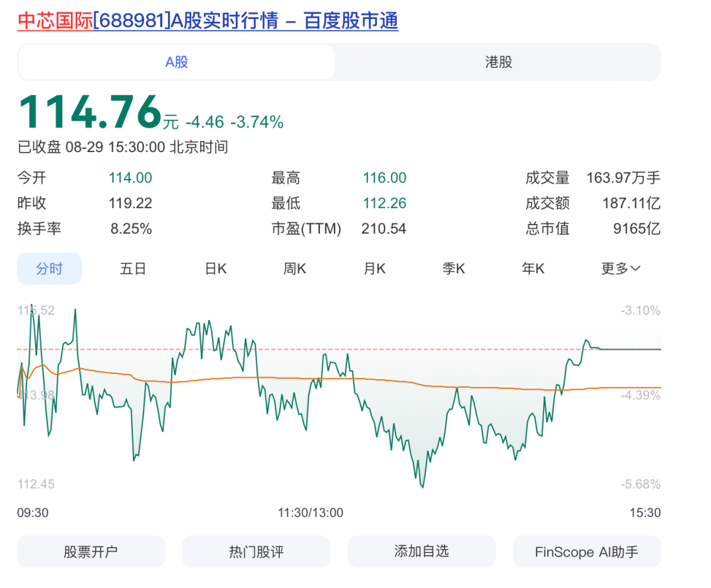Screen dimensions: 711x588
Task: Switch to the 港股 market tab
Action: coord(498,63)
